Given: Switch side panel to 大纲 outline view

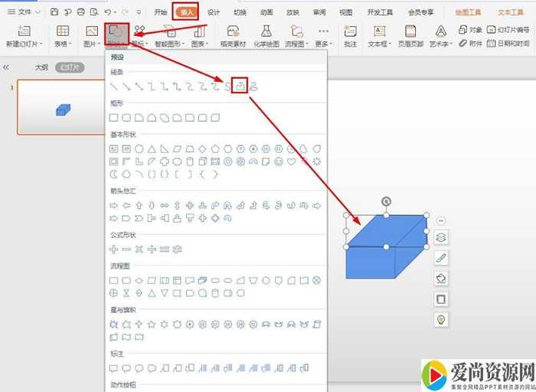Looking at the screenshot, I should (x=41, y=67).
